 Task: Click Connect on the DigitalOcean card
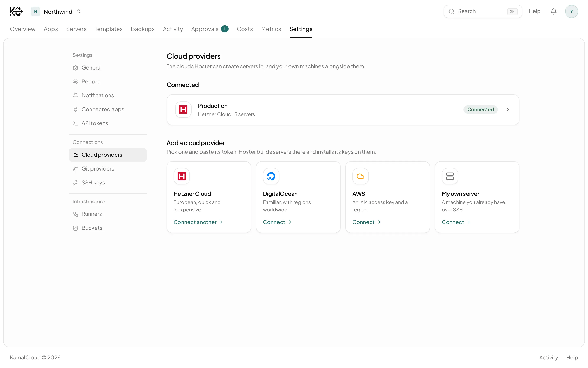[x=277, y=222]
